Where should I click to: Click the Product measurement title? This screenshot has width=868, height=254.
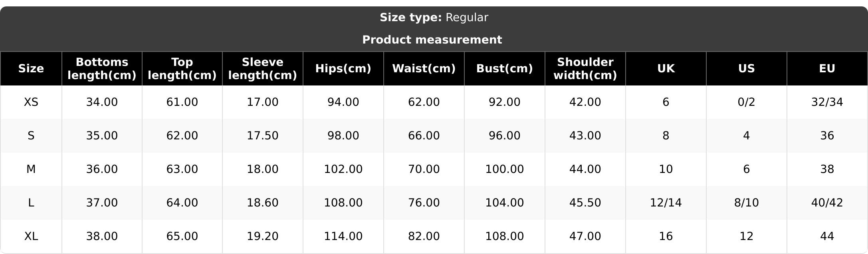tap(432, 40)
